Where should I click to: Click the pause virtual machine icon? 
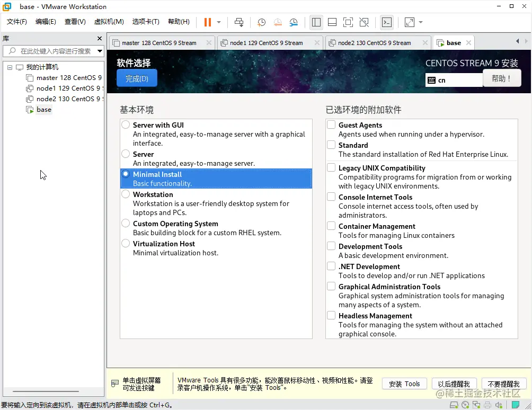point(208,22)
